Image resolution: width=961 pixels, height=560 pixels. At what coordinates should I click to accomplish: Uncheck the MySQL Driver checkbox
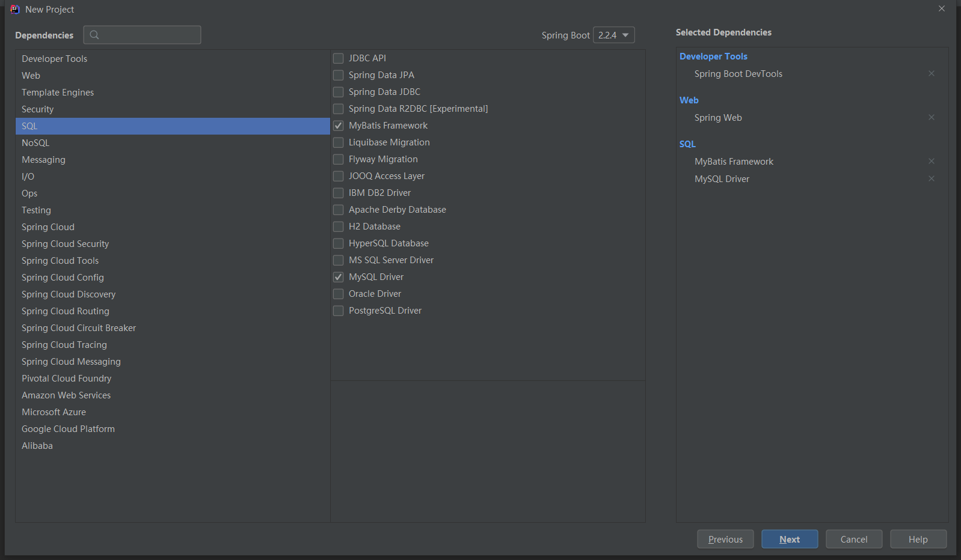click(x=339, y=277)
